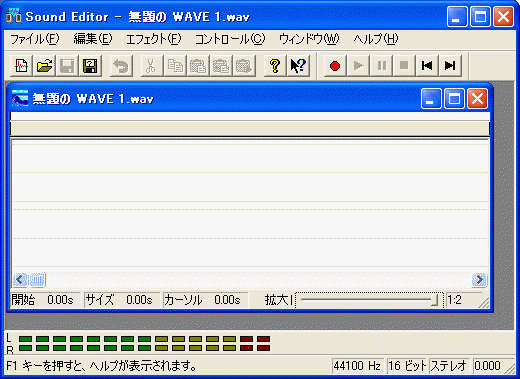Jump to start with the rewind button
The width and height of the screenshot is (520, 379).
427,66
